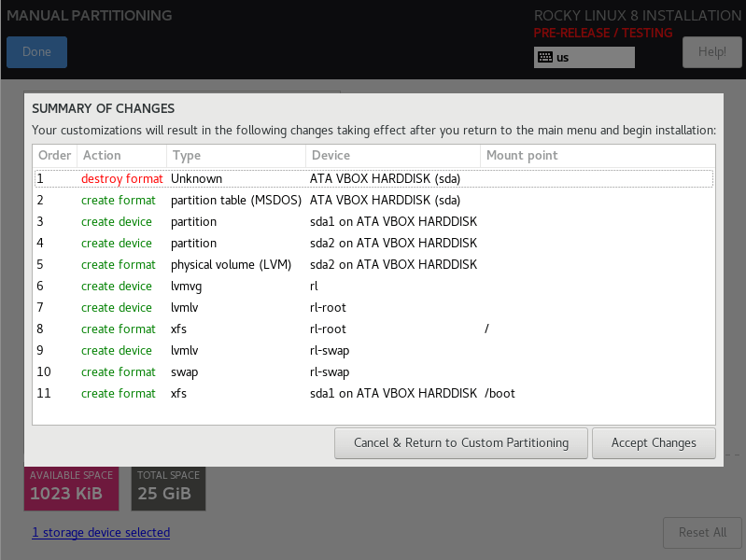Select the 'partition table (MSDOS)' row
Image resolution: width=746 pixels, height=560 pixels.
click(373, 201)
